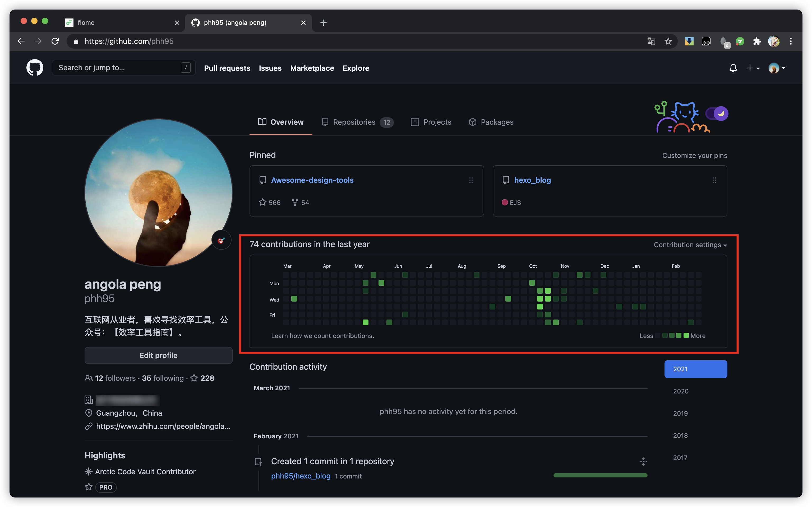Open the Awesome-design-tools repository link

tap(312, 180)
